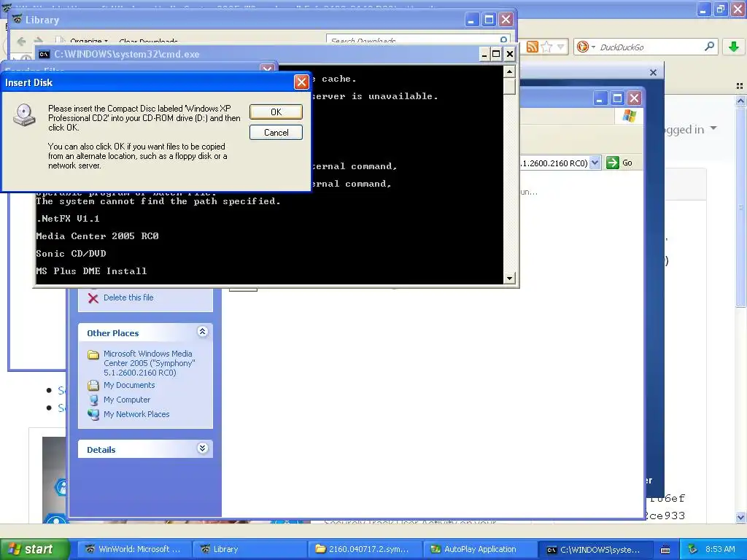747x560 pixels.
Task: Click the text 'MS Plus DME Install'
Action: click(x=91, y=271)
